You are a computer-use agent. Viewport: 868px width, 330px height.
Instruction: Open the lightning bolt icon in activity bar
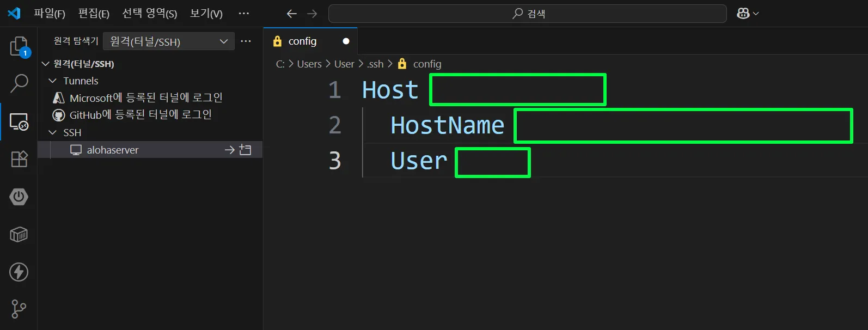19,272
